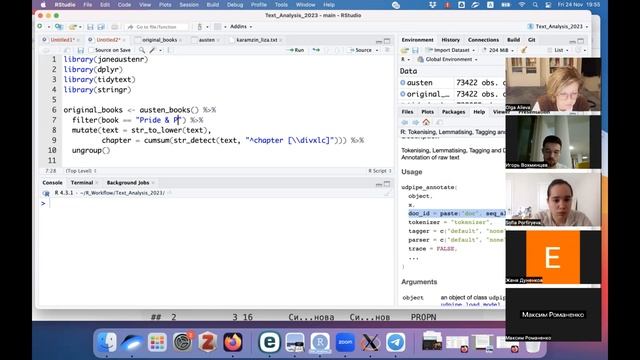Click the code tools wand icon
Screen dimensions: 640x360
[x=152, y=50]
